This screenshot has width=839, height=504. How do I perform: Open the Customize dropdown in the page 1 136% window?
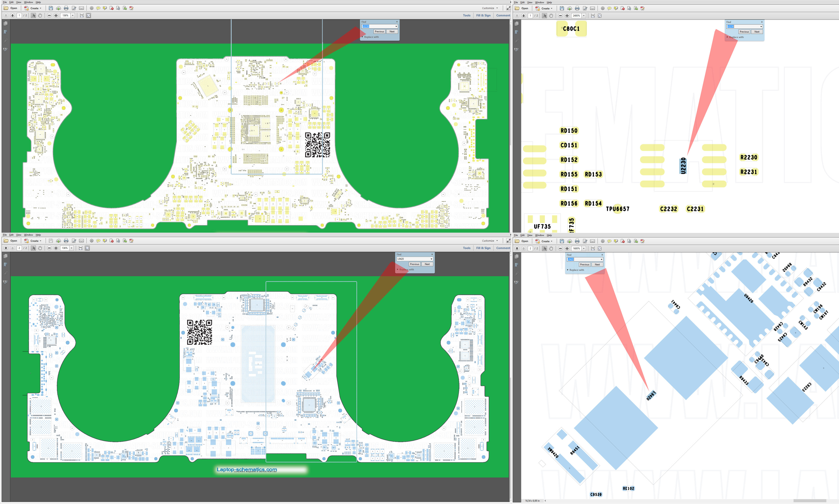(x=490, y=8)
